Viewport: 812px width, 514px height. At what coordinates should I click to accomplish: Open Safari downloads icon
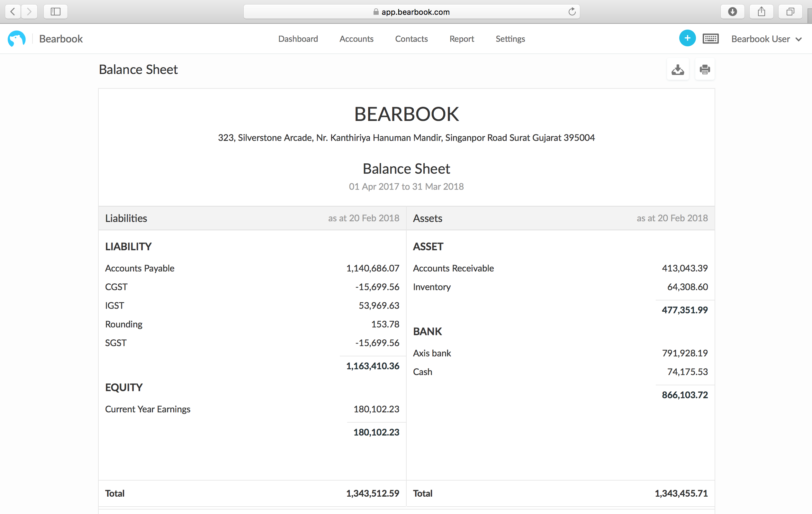coord(732,12)
